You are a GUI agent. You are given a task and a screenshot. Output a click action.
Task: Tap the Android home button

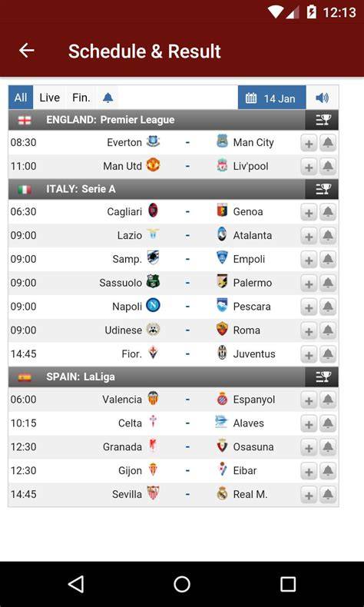coord(182,584)
